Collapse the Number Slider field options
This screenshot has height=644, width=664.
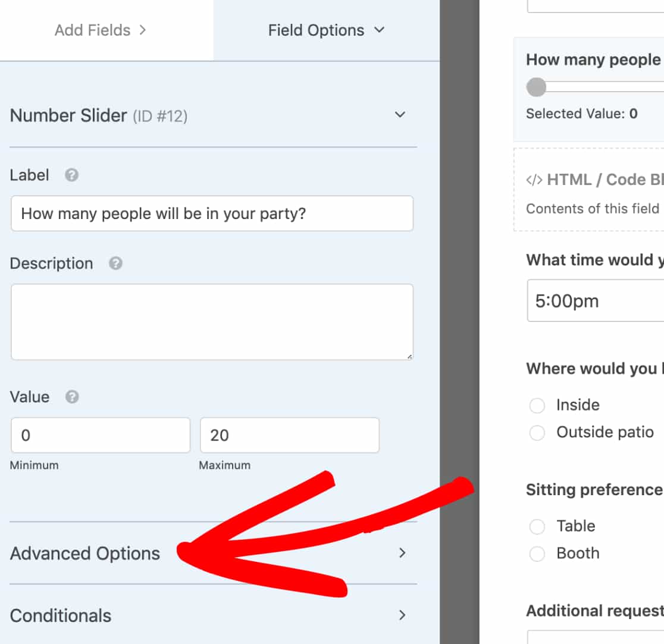[400, 115]
